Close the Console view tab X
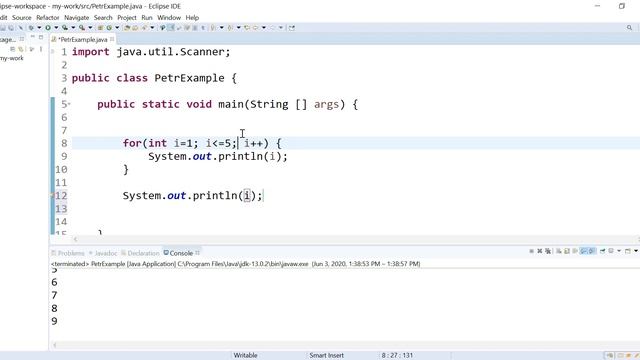 [198, 253]
